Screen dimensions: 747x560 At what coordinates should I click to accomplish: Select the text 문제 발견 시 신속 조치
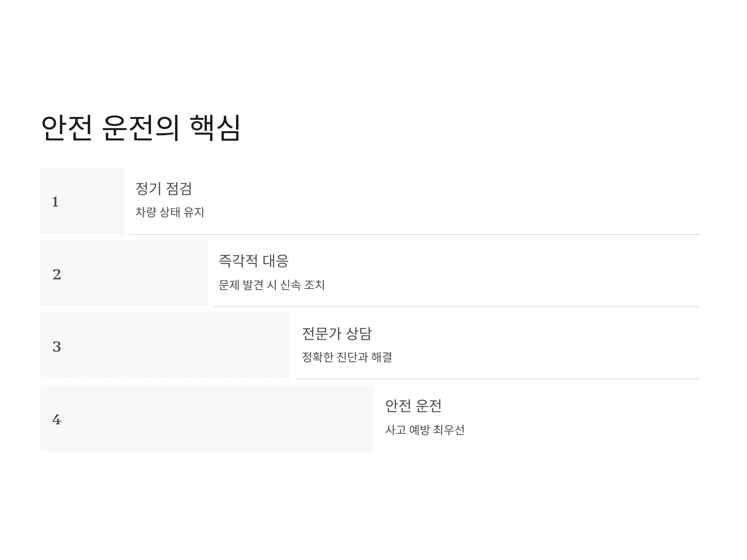coord(271,285)
